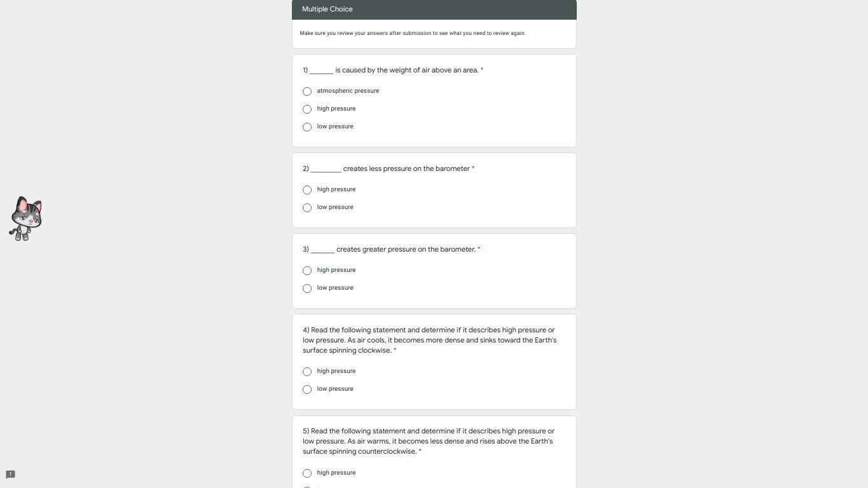Click the review-your-answers description text
Image resolution: width=868 pixels, height=488 pixels.
[413, 33]
